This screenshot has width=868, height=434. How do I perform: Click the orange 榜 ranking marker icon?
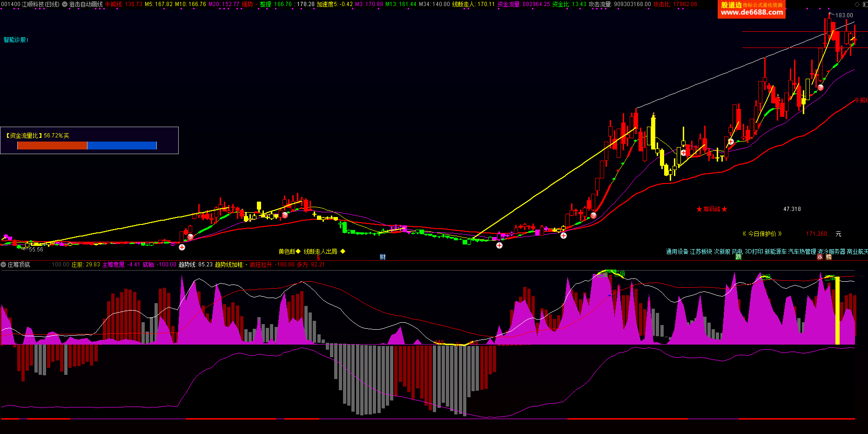pyautogui.click(x=828, y=257)
